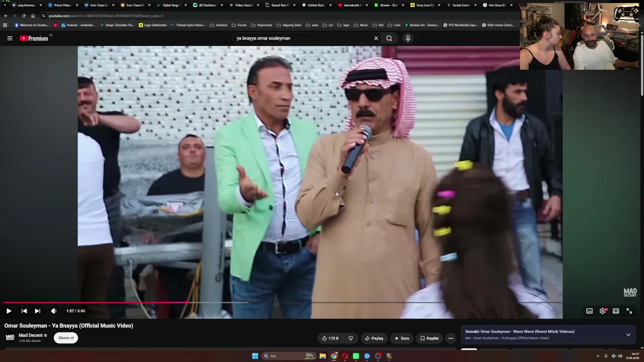The height and width of the screenshot is (362, 644).
Task: Open Forum bookmarks folder
Action: [239, 25]
